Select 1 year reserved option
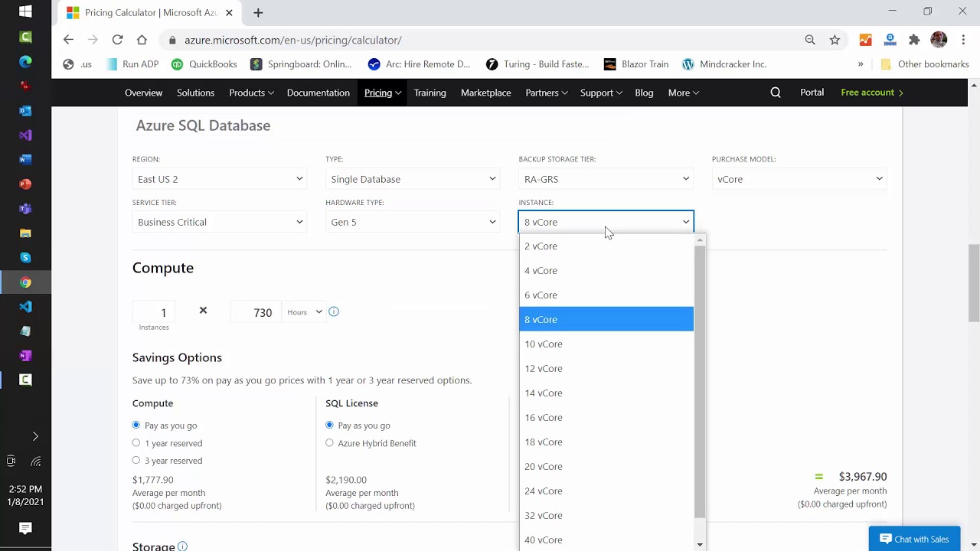Screen dimensions: 980x551 [x=136, y=442]
